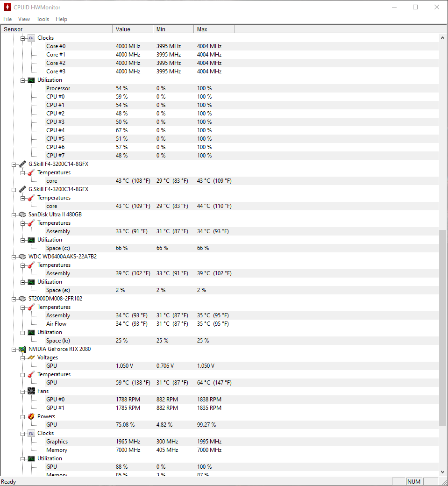This screenshot has height=486, width=448.
Task: Click the drive icon beside WDC WD6400AAKS-22A7B2
Action: tap(22, 257)
